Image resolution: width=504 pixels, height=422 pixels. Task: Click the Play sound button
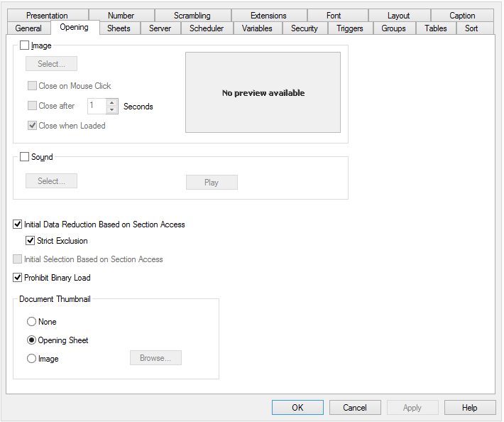point(212,183)
